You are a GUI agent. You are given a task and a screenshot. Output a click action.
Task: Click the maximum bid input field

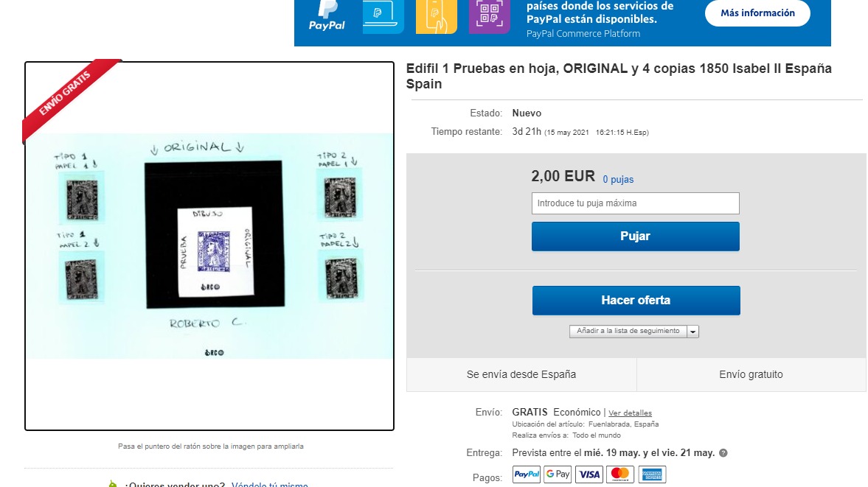click(636, 203)
